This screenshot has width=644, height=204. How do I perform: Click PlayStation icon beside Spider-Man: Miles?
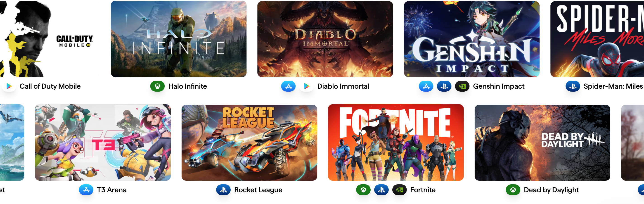[x=573, y=86]
